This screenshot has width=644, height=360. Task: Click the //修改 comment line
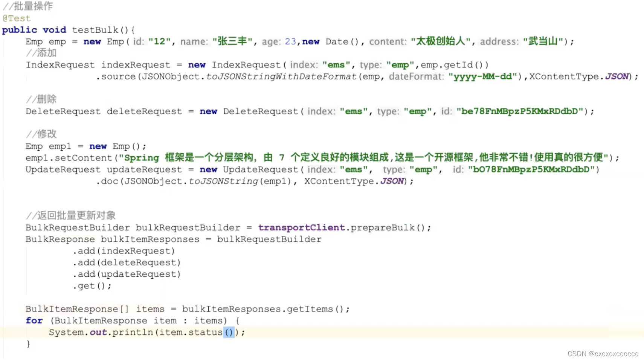click(x=41, y=134)
